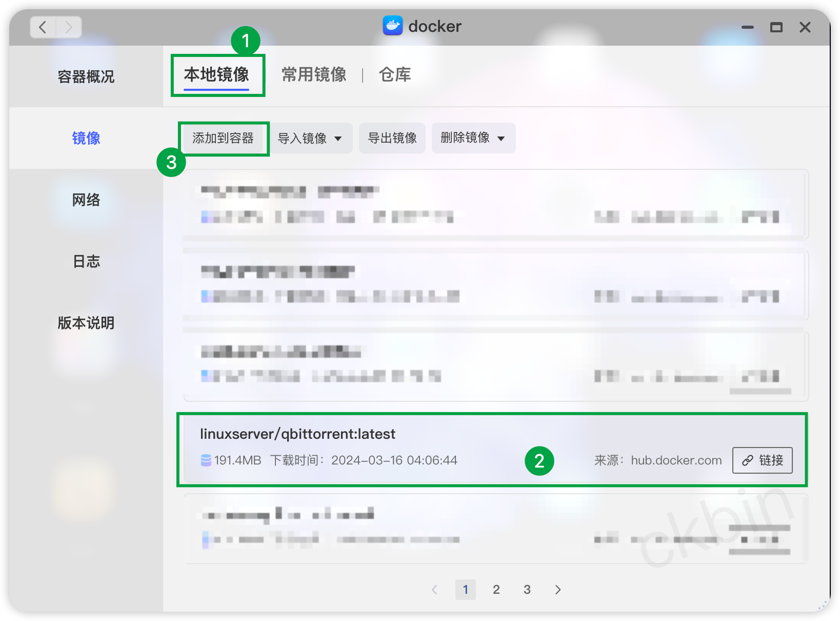Go to next page with right chevron
Viewport: 840px width, 621px height.
tap(558, 590)
